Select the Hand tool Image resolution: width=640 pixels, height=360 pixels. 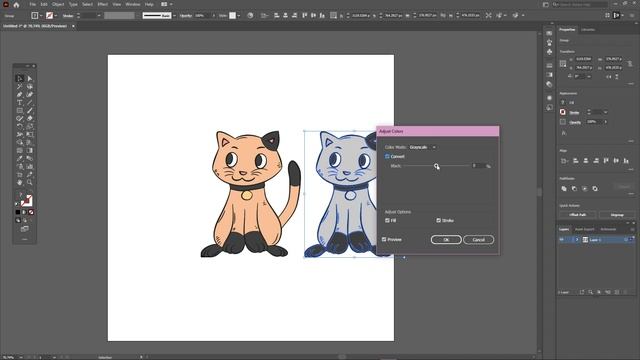pos(20,182)
